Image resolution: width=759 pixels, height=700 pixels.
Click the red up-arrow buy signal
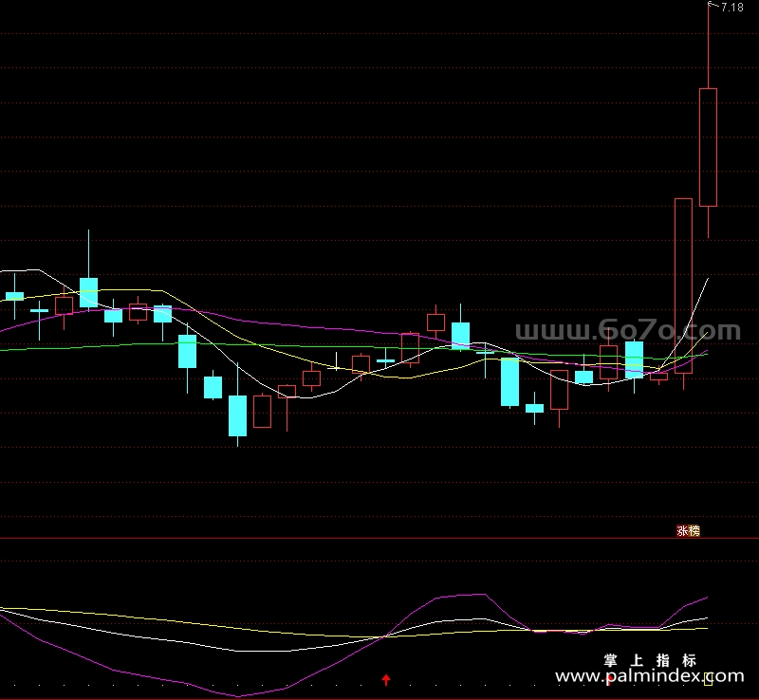(386, 680)
